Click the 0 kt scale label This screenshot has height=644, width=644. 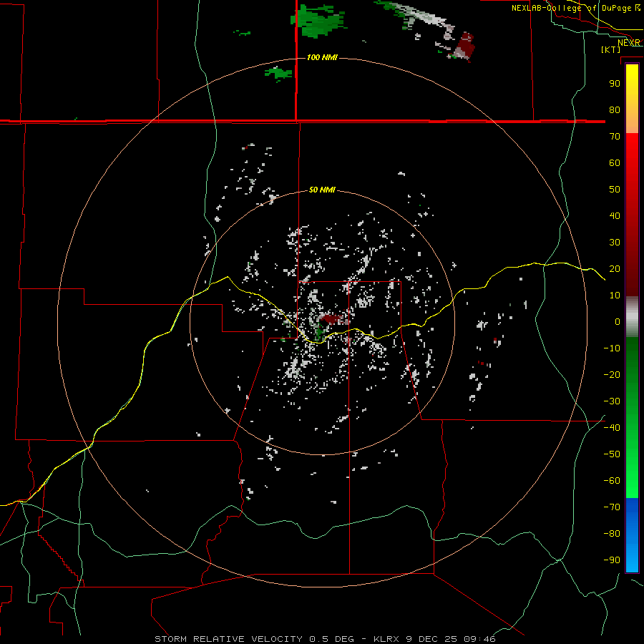point(618,322)
